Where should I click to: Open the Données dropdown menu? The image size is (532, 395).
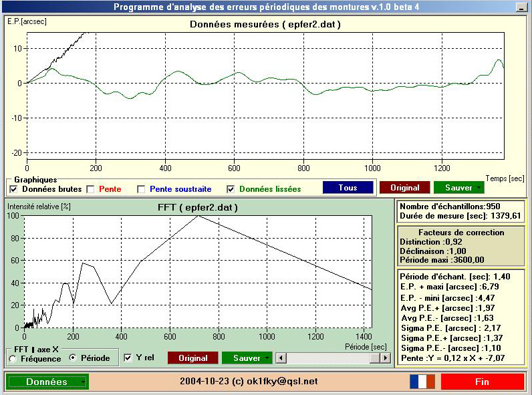(47, 382)
